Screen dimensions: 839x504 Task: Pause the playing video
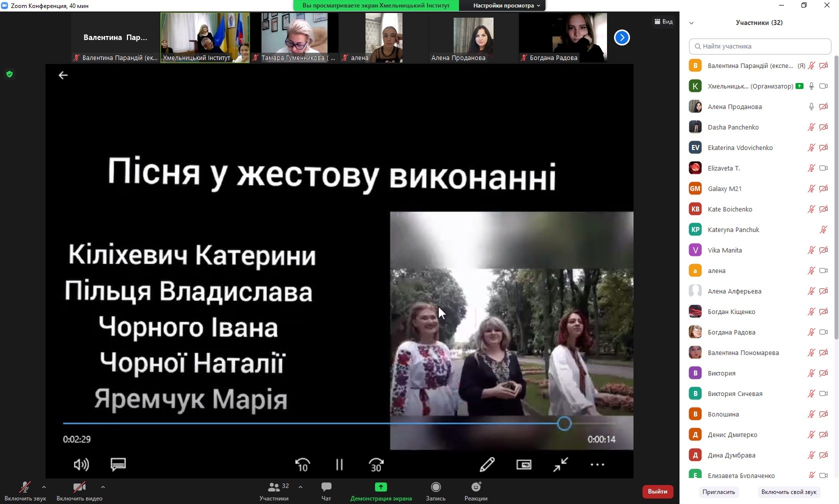pos(339,464)
